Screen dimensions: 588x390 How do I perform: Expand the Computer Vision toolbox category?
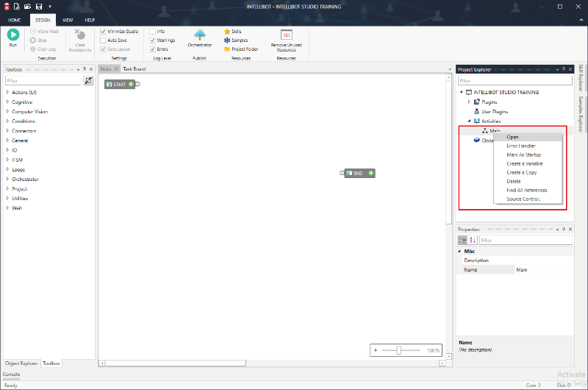coord(8,112)
